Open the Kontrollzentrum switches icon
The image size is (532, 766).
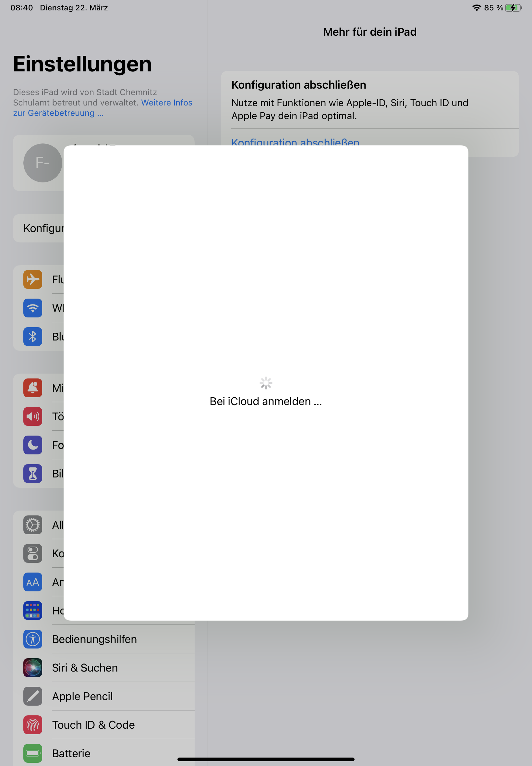point(33,554)
